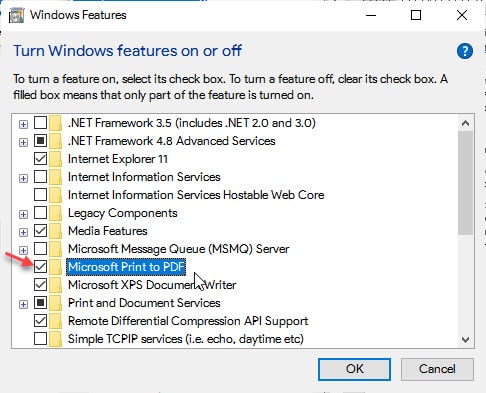The height and width of the screenshot is (393, 486).
Task: Expand the Internet Information Services node
Action: point(23,179)
